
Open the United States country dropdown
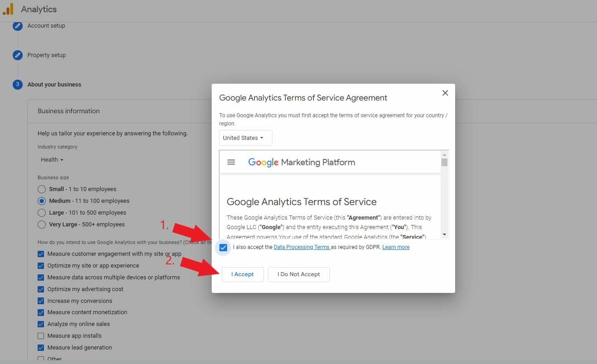(x=245, y=138)
